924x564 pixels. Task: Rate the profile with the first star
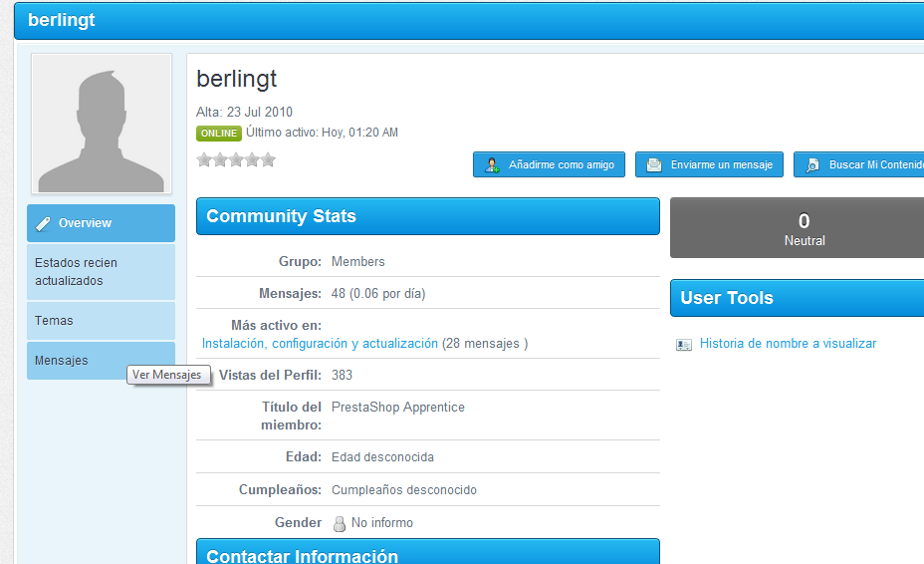coord(204,159)
